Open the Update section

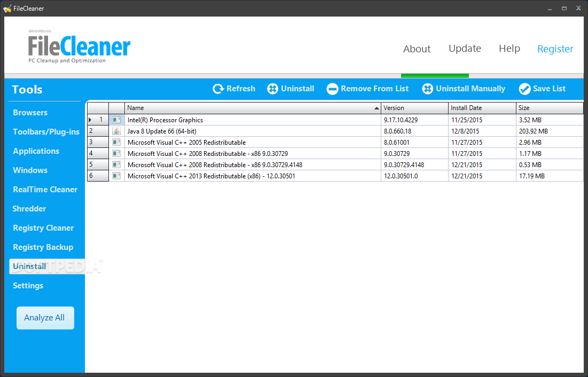(x=465, y=49)
